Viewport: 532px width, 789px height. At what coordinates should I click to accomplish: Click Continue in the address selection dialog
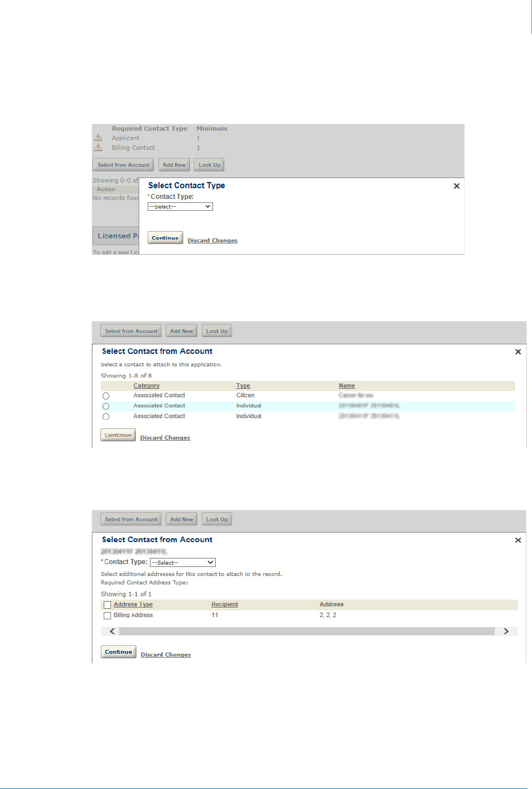[118, 652]
